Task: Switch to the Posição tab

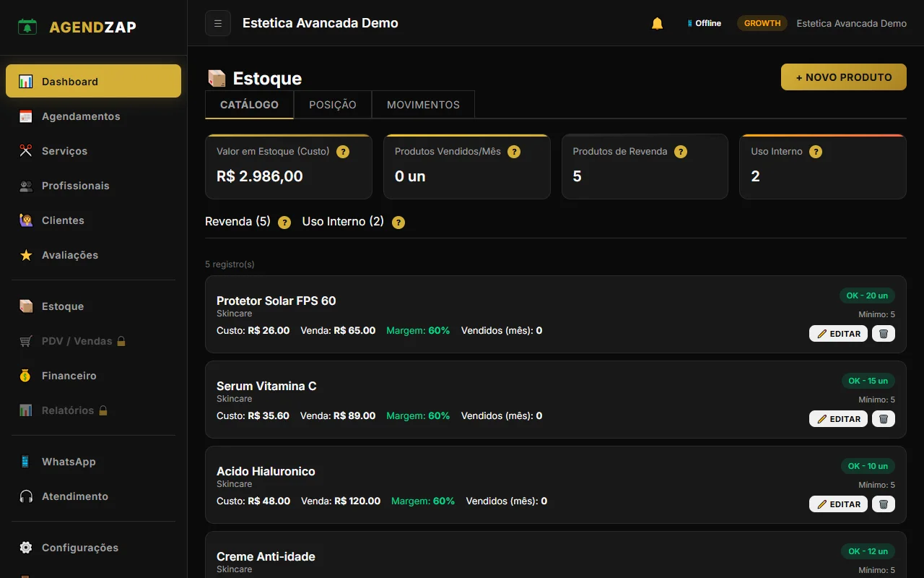Action: (333, 105)
